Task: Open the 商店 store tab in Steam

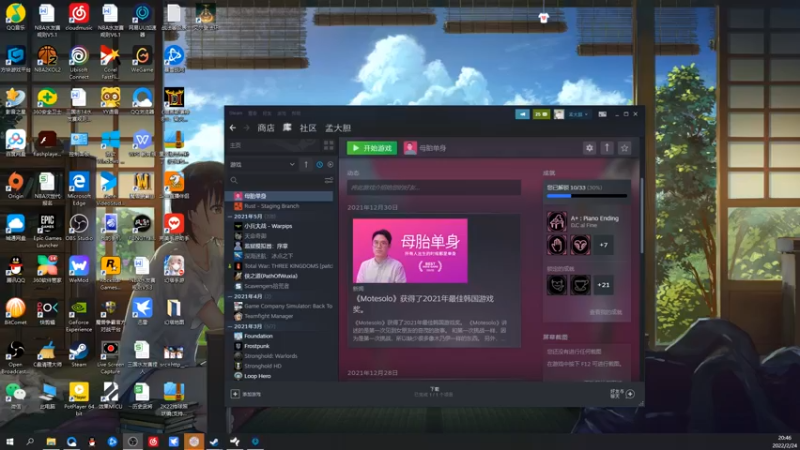Action: pyautogui.click(x=266, y=128)
